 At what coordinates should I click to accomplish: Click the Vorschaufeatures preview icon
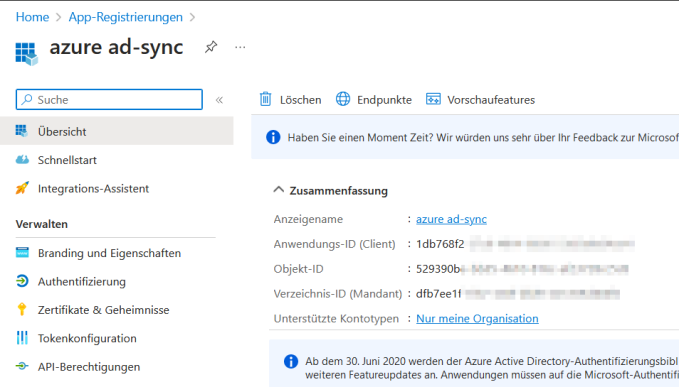[433, 99]
